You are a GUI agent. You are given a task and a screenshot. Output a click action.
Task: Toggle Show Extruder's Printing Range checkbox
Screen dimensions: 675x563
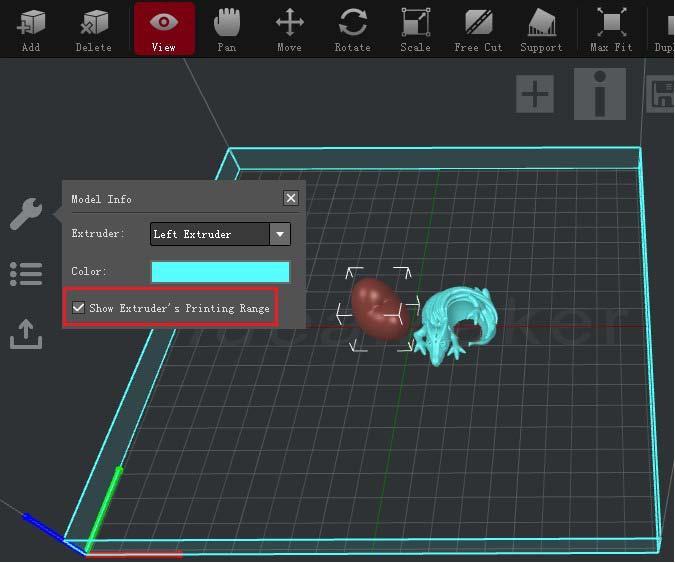78,308
